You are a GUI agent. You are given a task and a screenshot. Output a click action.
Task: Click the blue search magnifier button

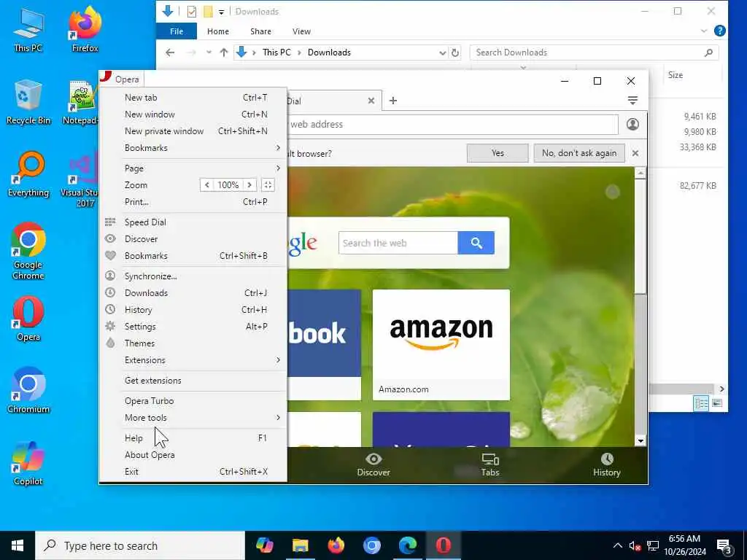[476, 243]
